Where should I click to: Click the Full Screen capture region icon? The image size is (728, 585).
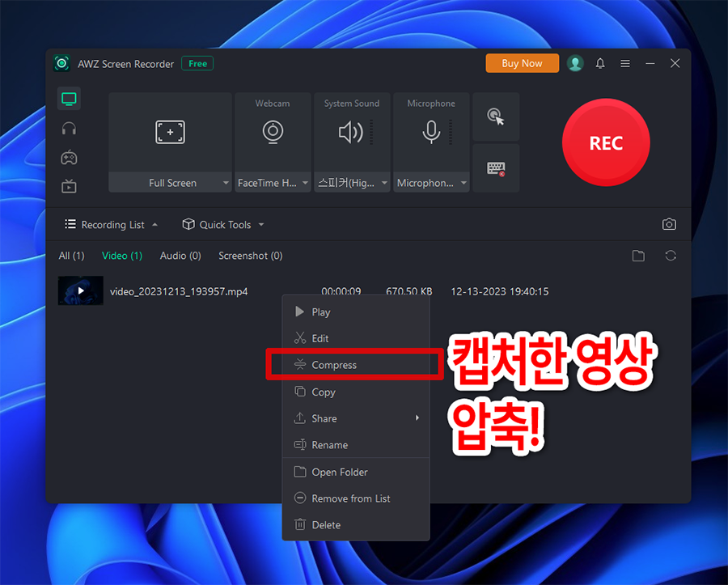[170, 133]
